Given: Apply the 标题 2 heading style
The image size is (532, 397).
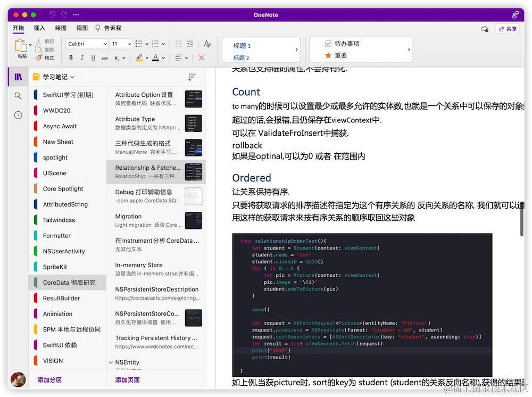Looking at the screenshot, I should (x=241, y=57).
